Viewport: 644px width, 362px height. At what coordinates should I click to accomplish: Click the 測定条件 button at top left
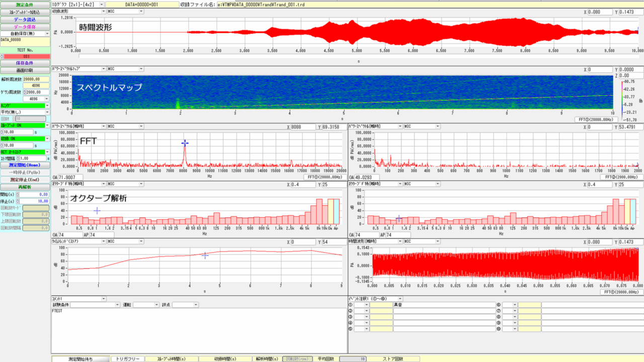(25, 5)
